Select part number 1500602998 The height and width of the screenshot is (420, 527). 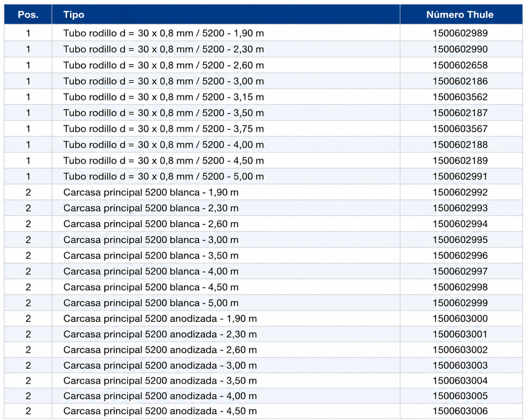point(460,287)
